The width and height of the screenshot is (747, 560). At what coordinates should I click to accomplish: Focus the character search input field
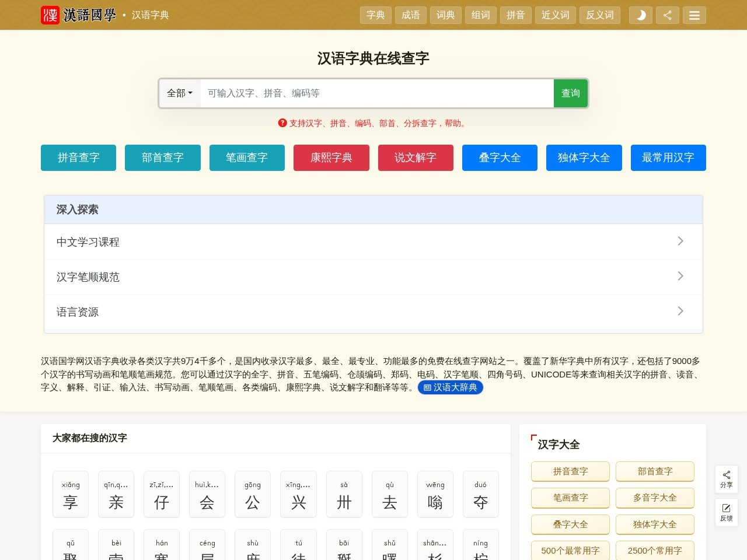coord(377,93)
